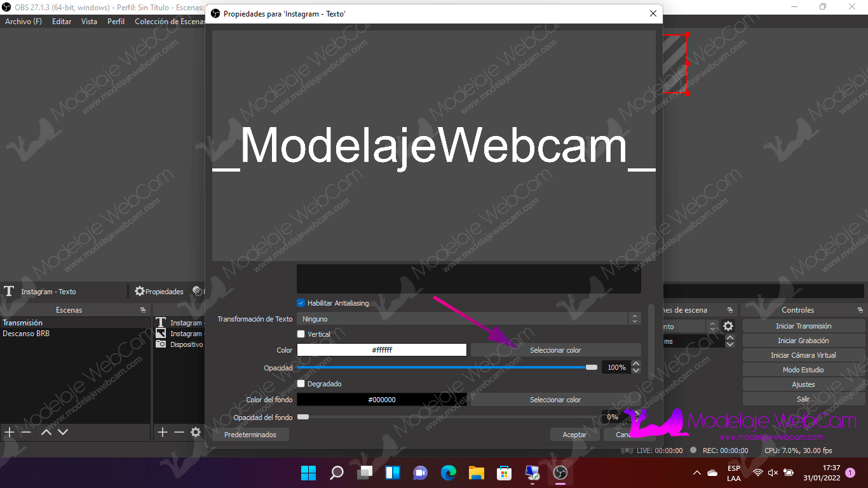Screen dimensions: 868x488
Task: Increase the Opacidad value with up stepper
Action: pos(636,364)
